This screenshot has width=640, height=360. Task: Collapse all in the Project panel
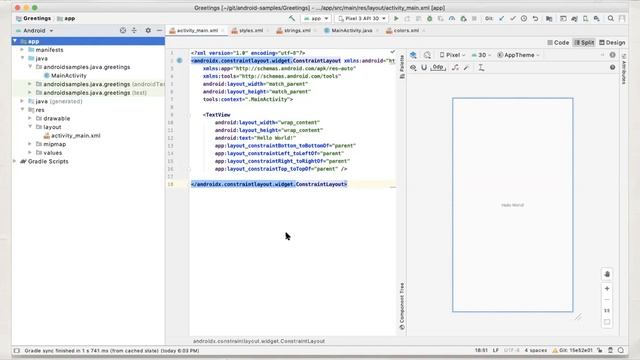(134, 30)
